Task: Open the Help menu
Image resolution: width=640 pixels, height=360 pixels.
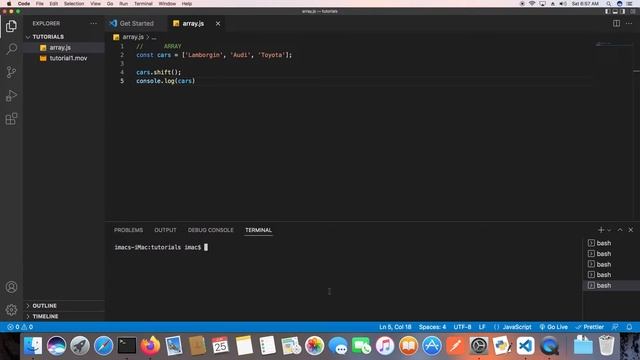Action: click(x=187, y=4)
